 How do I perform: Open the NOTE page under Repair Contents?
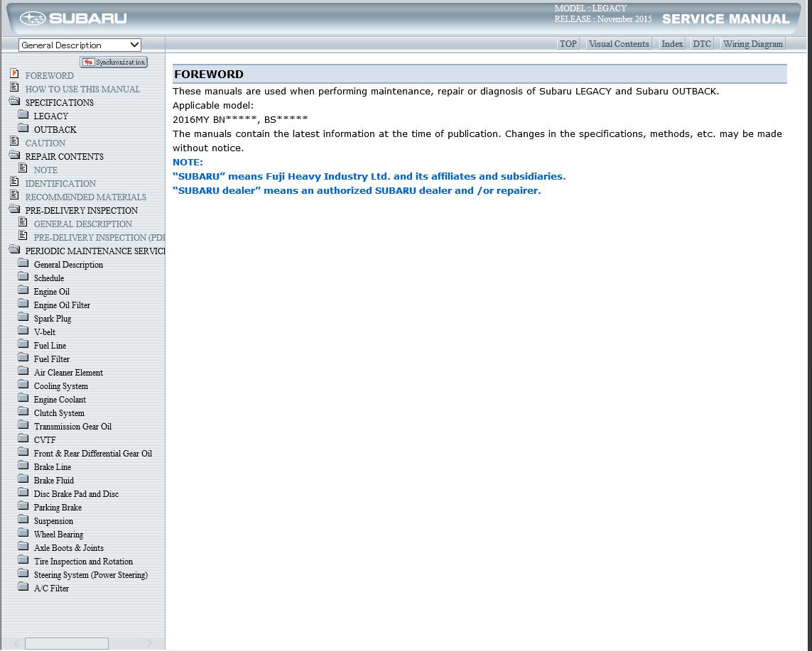click(45, 170)
